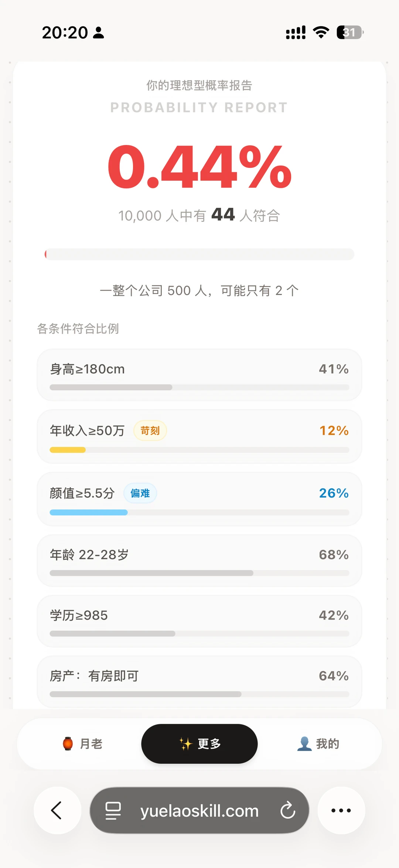Screen dimensions: 399x868
Task: Open the 学历≥985 condition card
Action: [x=199, y=621]
